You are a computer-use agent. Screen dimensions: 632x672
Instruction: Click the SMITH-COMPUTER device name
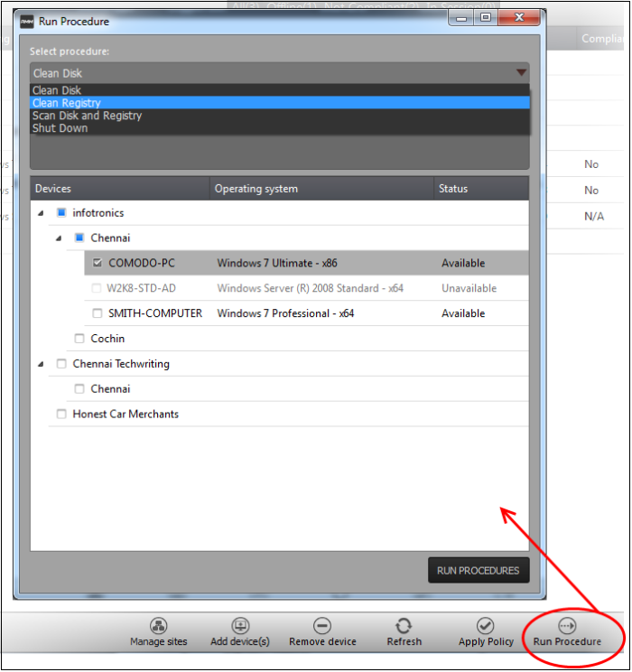pyautogui.click(x=155, y=313)
